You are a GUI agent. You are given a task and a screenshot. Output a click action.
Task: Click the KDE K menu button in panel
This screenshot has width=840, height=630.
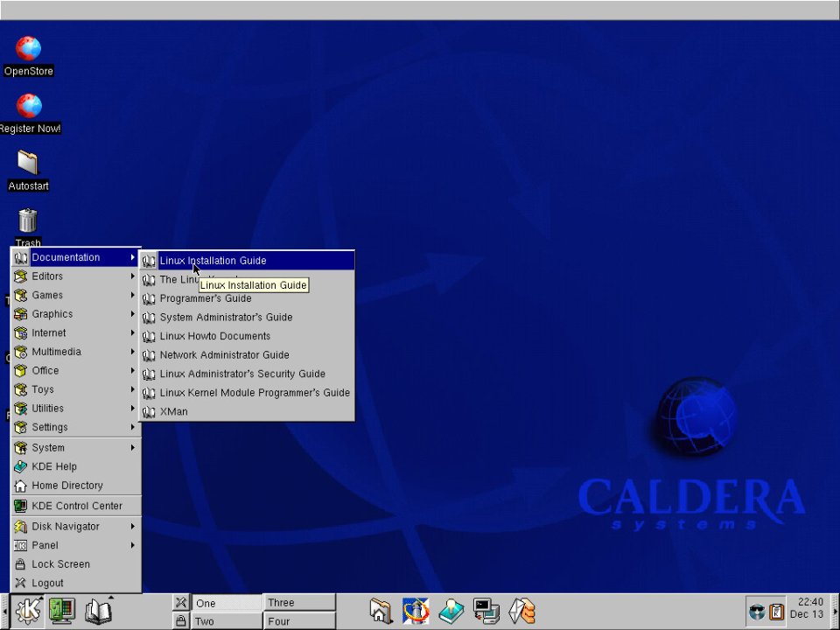tap(28, 612)
